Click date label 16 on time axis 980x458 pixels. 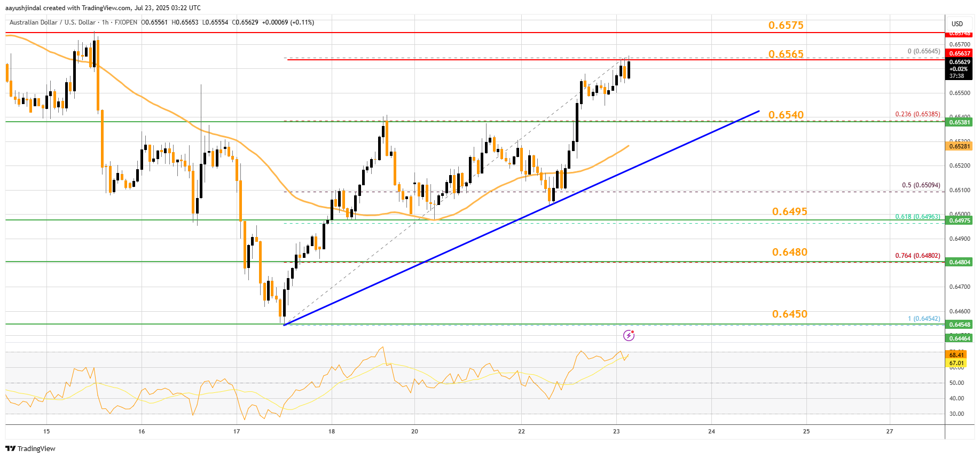pos(142,431)
